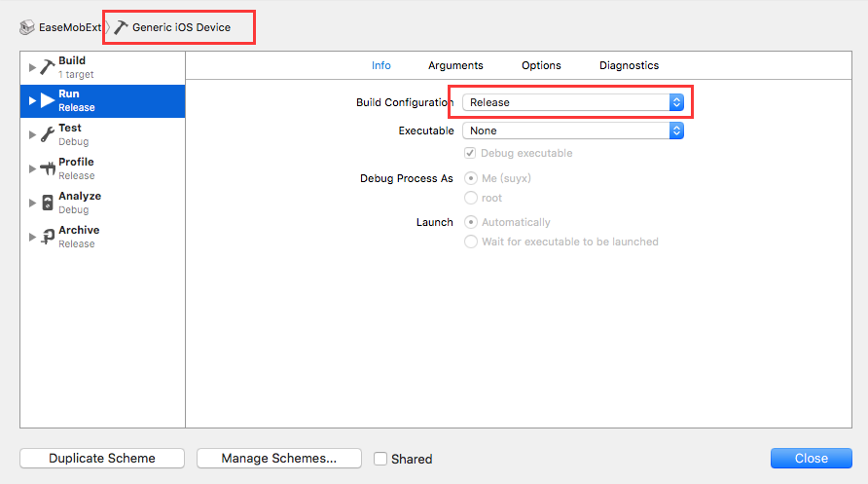The width and height of the screenshot is (868, 484).
Task: Open the Build Configuration Release dropdown
Action: 573,102
